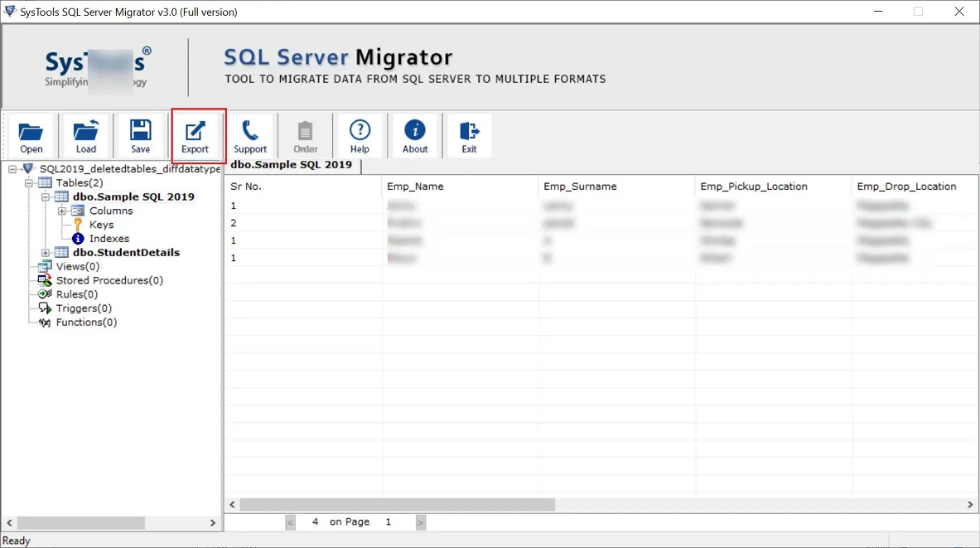
Task: Expand the Columns tree node
Action: pyautogui.click(x=62, y=211)
